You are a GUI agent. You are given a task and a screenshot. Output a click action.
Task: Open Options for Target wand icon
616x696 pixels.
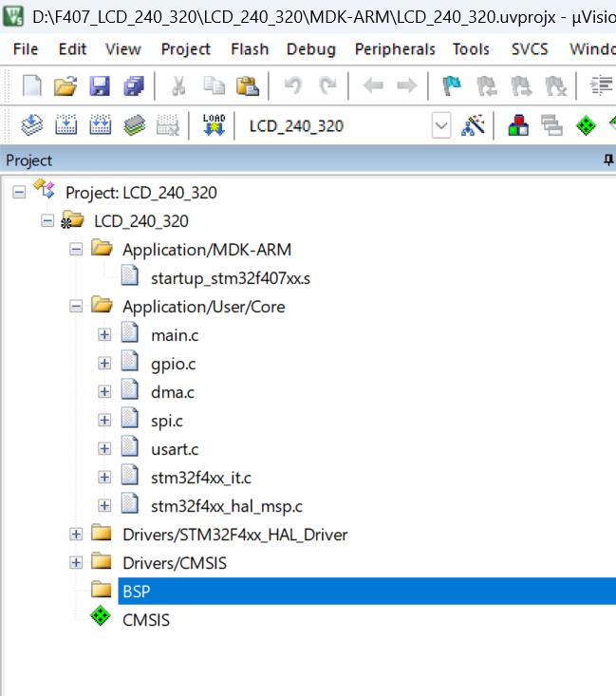[473, 125]
